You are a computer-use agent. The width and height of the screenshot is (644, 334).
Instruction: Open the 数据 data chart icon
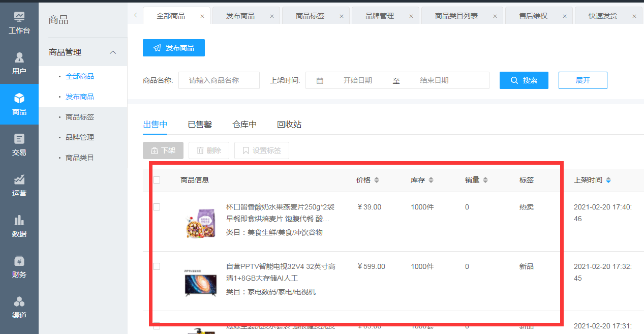tap(19, 221)
